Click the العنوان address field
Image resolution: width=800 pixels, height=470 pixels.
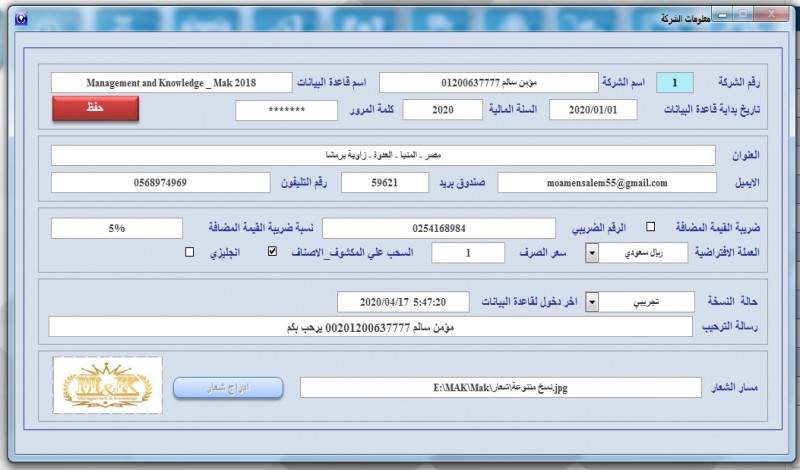pyautogui.click(x=383, y=155)
